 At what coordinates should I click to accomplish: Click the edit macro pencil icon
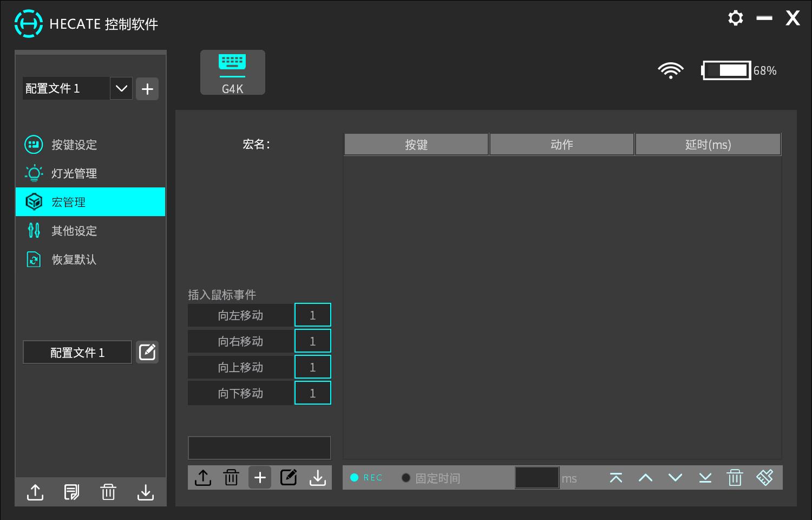tap(289, 477)
